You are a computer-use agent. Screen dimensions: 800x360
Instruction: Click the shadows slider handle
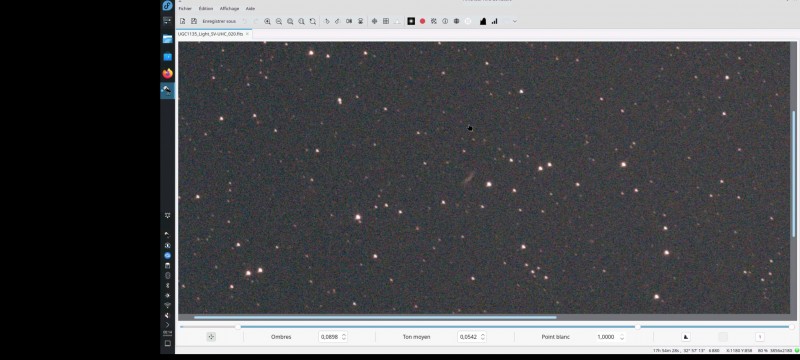tap(238, 327)
